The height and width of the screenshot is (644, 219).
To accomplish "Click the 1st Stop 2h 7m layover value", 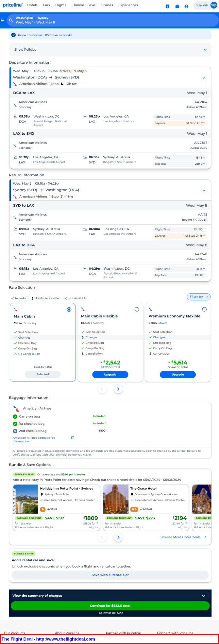I will [x=195, y=123].
